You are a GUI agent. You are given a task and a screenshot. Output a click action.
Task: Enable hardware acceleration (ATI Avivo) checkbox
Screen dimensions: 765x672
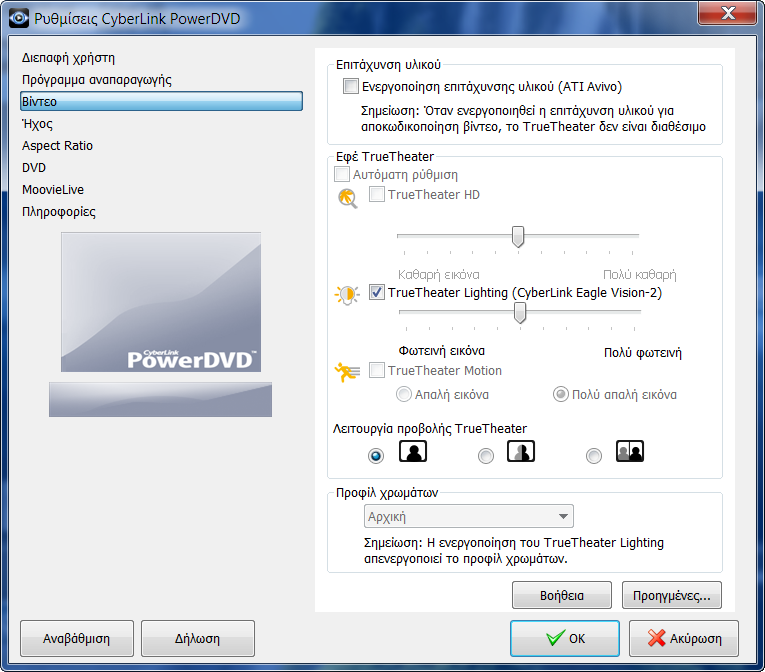tap(351, 86)
